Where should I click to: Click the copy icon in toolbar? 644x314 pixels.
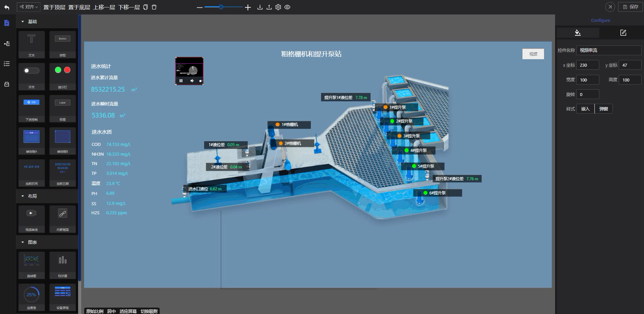[146, 7]
